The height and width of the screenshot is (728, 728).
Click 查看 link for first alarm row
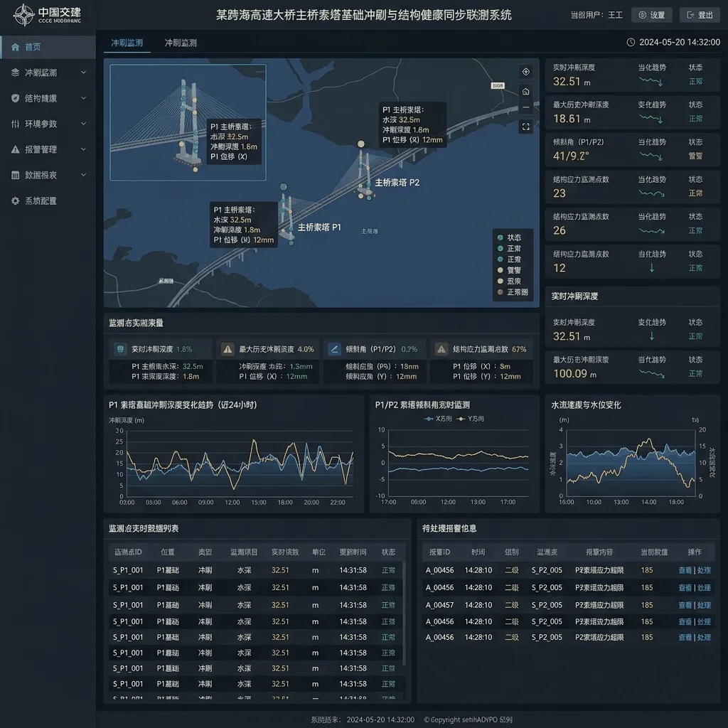click(x=685, y=570)
